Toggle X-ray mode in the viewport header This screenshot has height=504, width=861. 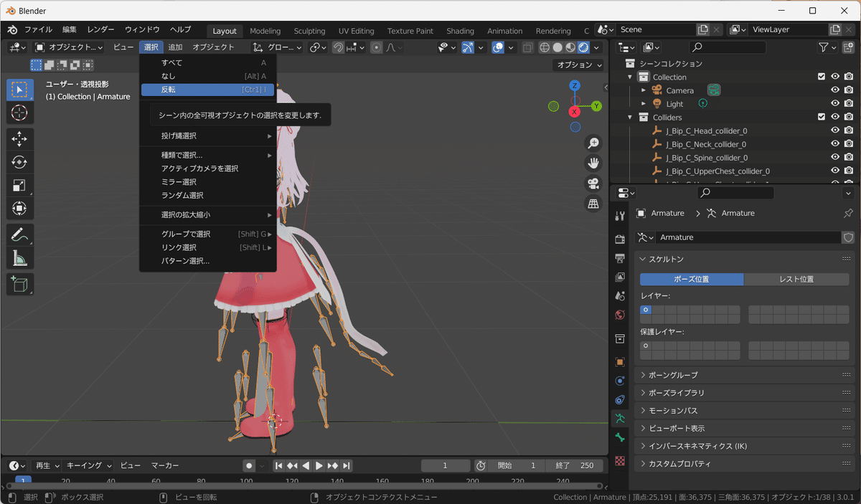528,47
